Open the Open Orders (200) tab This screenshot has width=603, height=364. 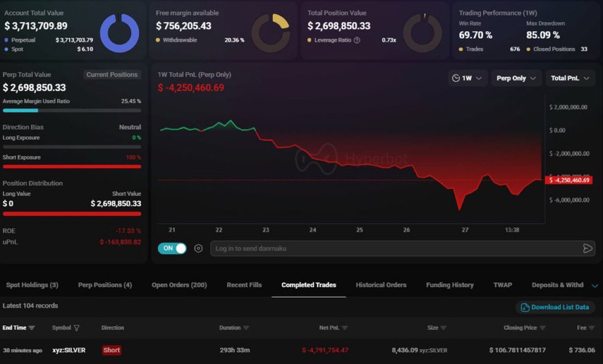[179, 285]
